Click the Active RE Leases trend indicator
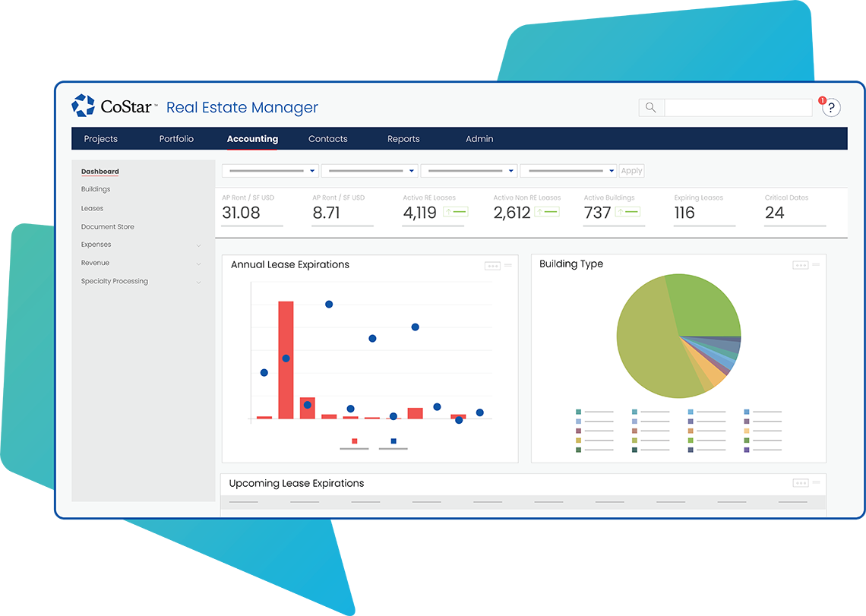866x616 pixels. (456, 212)
